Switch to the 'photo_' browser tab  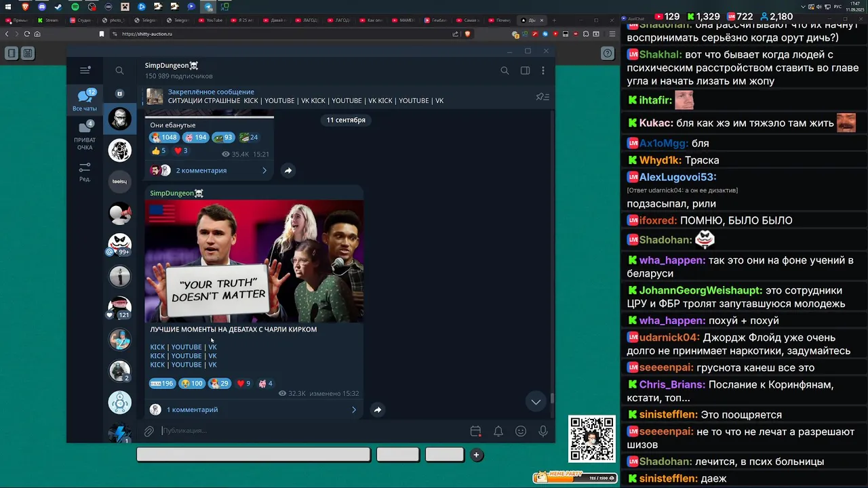(x=114, y=20)
